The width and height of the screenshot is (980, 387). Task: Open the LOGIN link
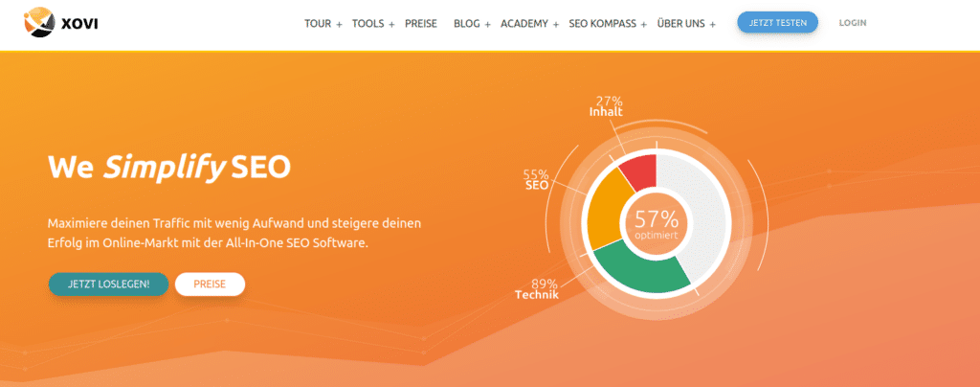click(x=853, y=23)
